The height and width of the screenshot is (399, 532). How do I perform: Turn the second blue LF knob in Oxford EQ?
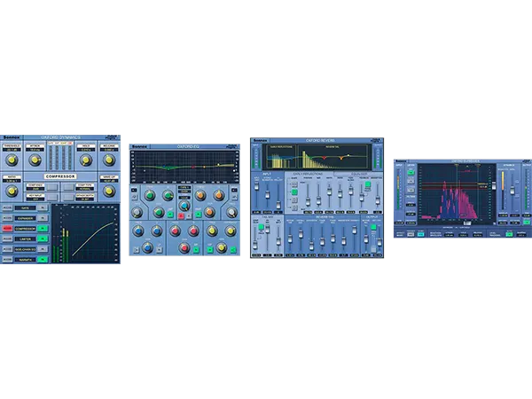point(156,231)
